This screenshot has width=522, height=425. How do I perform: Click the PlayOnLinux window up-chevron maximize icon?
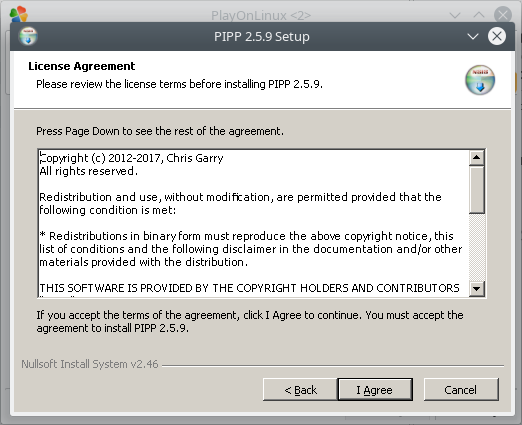(479, 15)
